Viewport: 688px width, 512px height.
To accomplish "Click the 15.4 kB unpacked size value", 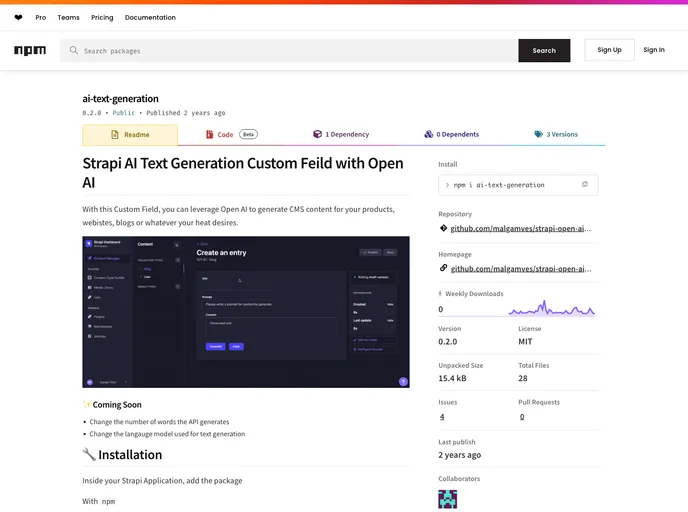I will pyautogui.click(x=452, y=378).
